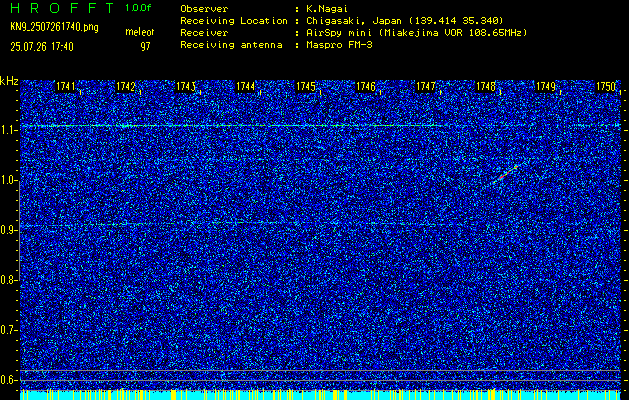Click the 1746 time marker label
This screenshot has height=400, width=629.
(366, 86)
